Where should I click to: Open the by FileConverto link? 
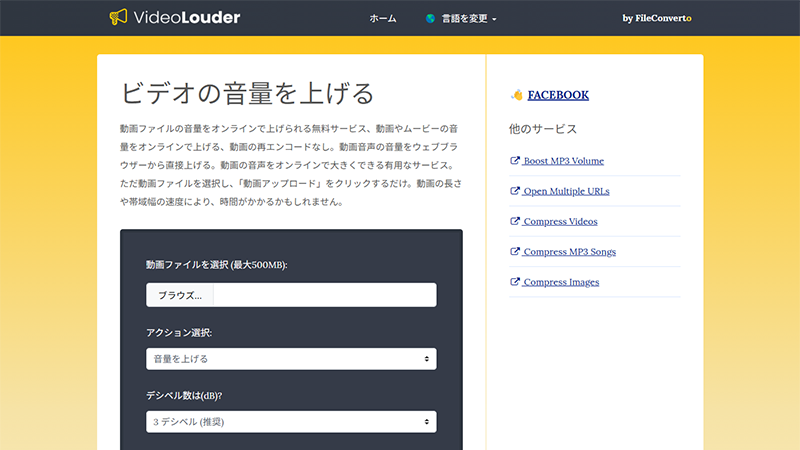coord(657,18)
